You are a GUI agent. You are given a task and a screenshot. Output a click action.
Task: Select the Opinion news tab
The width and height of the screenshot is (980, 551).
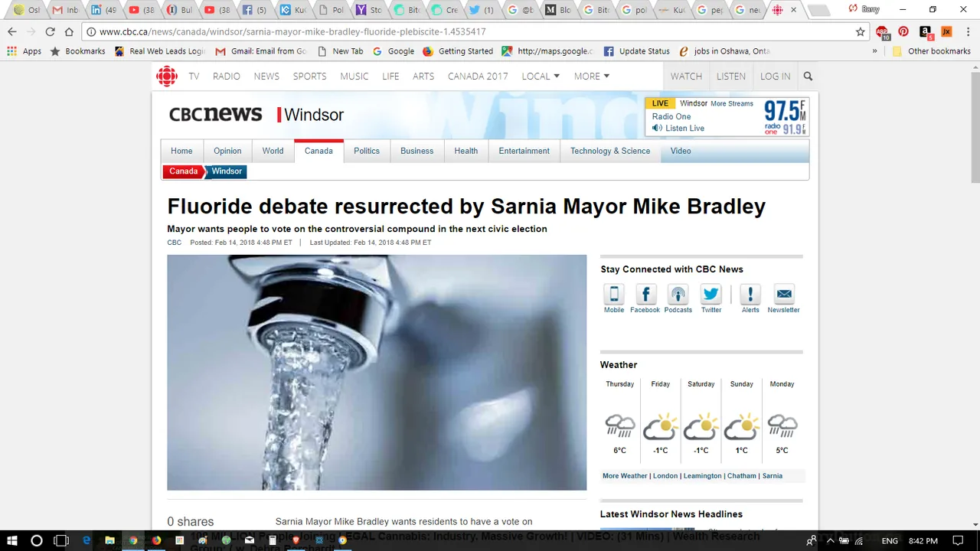[227, 151]
